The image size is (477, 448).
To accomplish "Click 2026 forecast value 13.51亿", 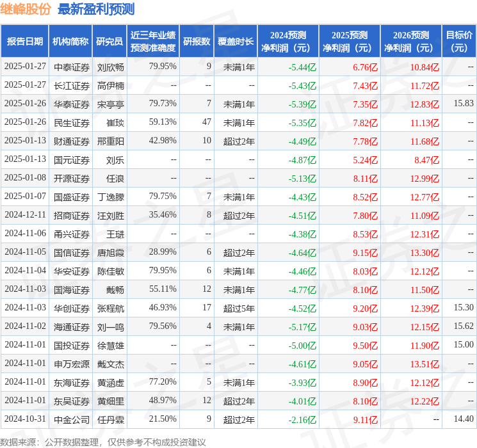I will click(x=424, y=364).
